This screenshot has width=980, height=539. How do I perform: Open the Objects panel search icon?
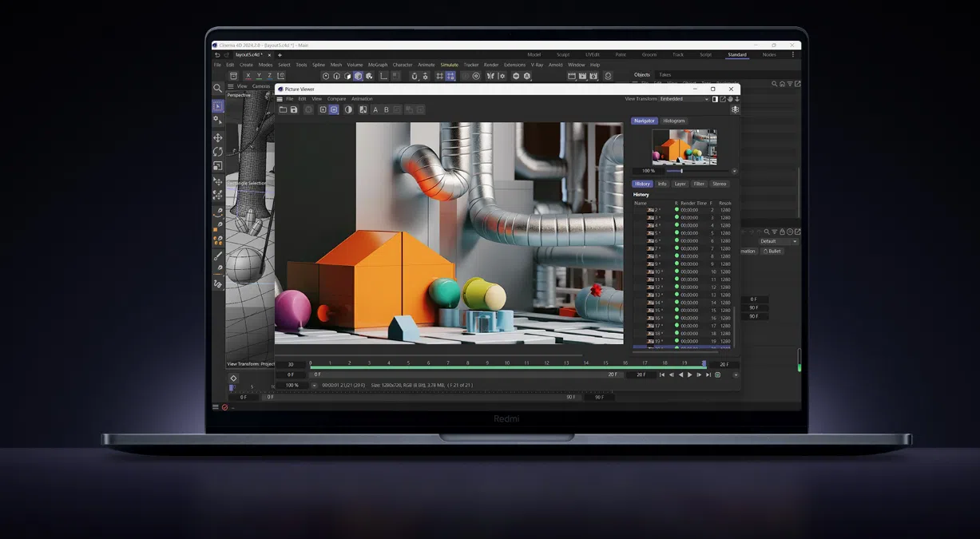click(774, 84)
